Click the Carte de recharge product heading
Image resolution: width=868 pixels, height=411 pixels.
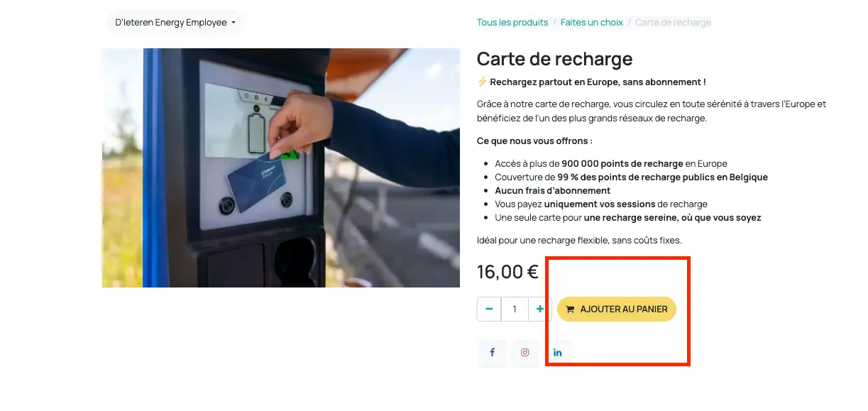click(554, 58)
